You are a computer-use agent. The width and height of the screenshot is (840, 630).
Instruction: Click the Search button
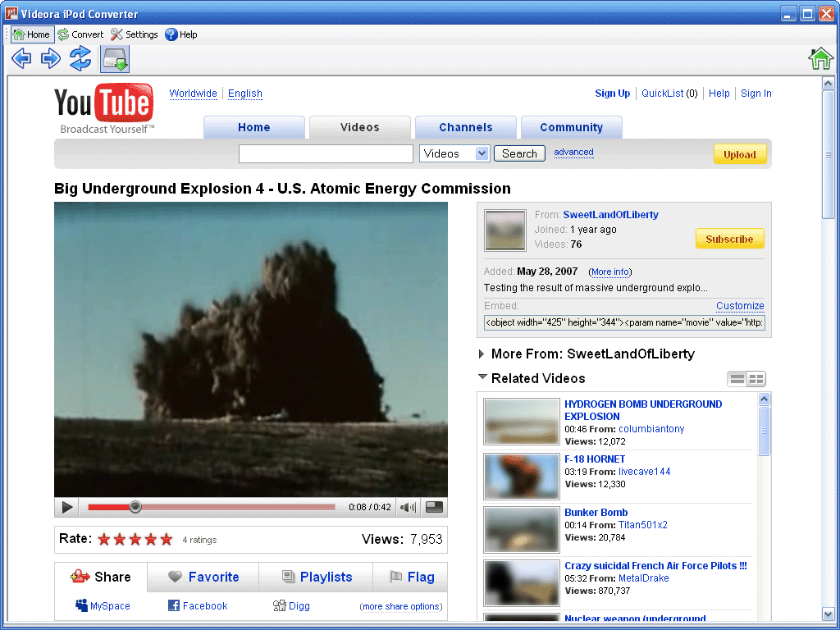pos(519,153)
